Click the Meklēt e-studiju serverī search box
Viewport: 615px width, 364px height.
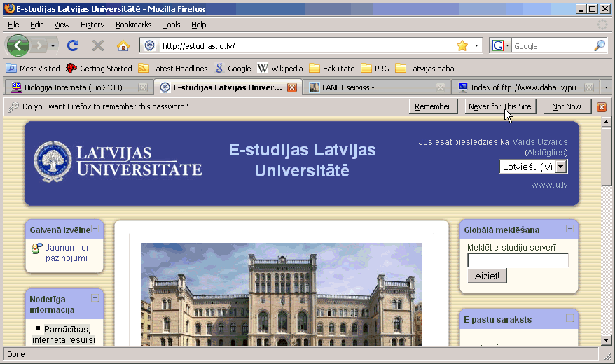coord(518,260)
